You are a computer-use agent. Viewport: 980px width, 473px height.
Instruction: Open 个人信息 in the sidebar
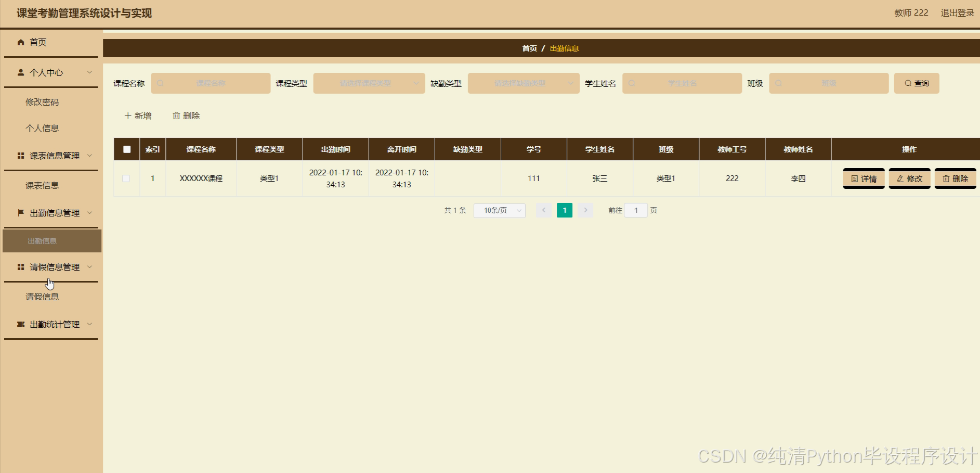pyautogui.click(x=42, y=128)
